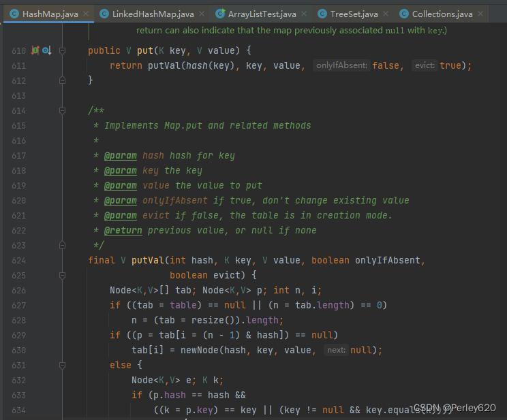
Task: Click the p.hash reference on line 633
Action: click(170, 395)
